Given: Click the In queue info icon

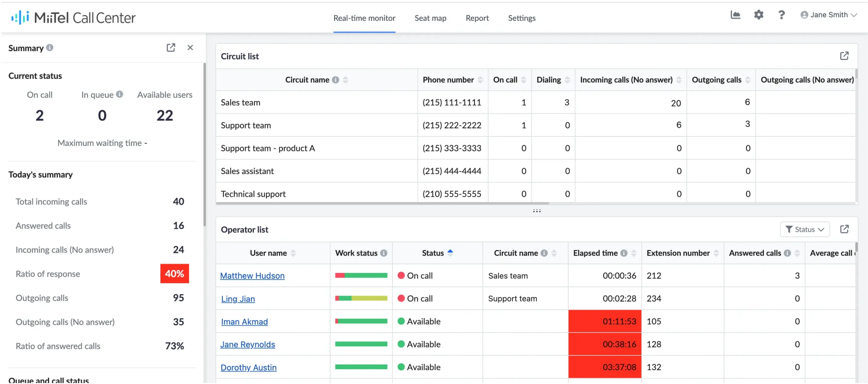Looking at the screenshot, I should click(x=119, y=94).
